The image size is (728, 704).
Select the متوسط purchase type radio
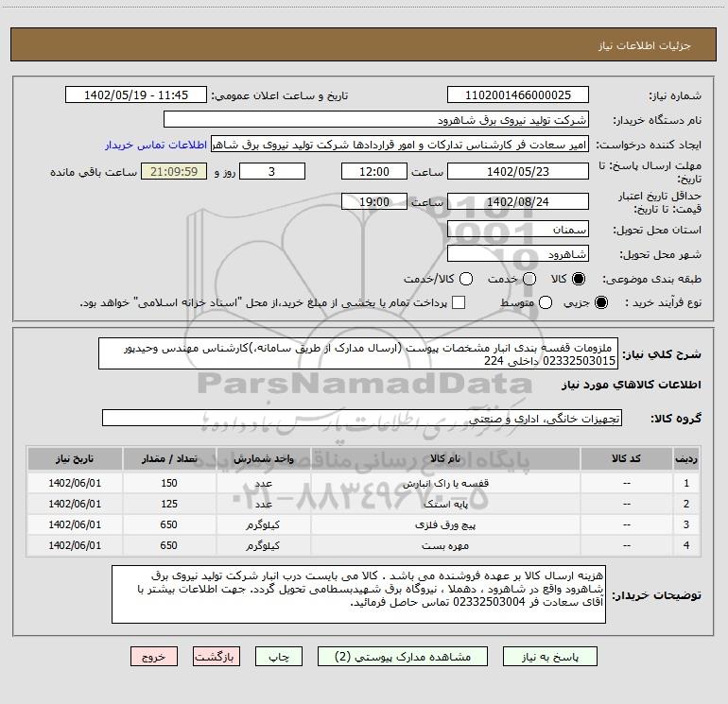(x=546, y=302)
